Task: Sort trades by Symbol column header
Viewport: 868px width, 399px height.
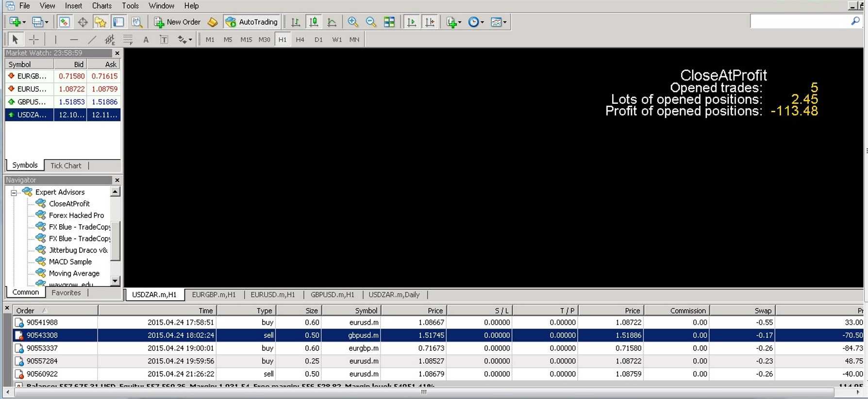Action: [351, 311]
